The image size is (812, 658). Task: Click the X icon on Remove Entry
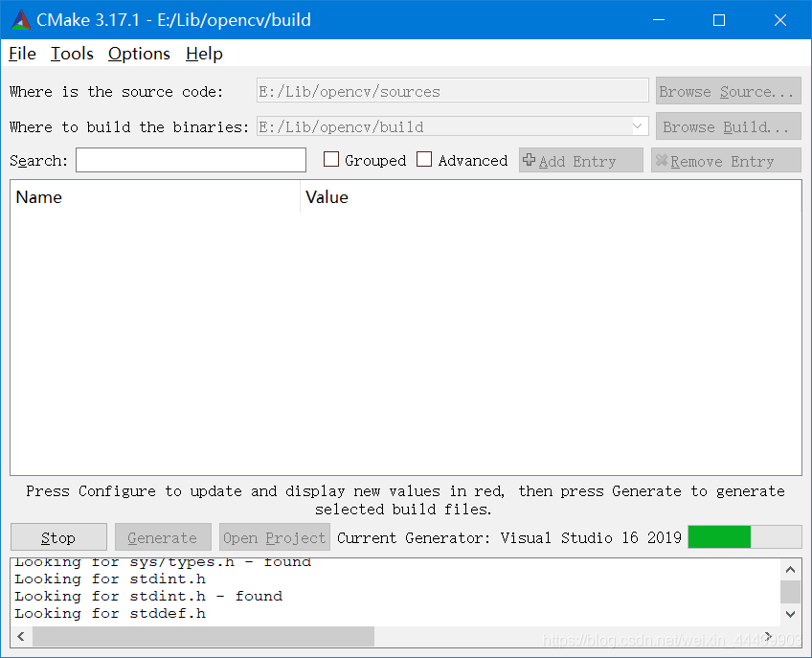pyautogui.click(x=661, y=161)
